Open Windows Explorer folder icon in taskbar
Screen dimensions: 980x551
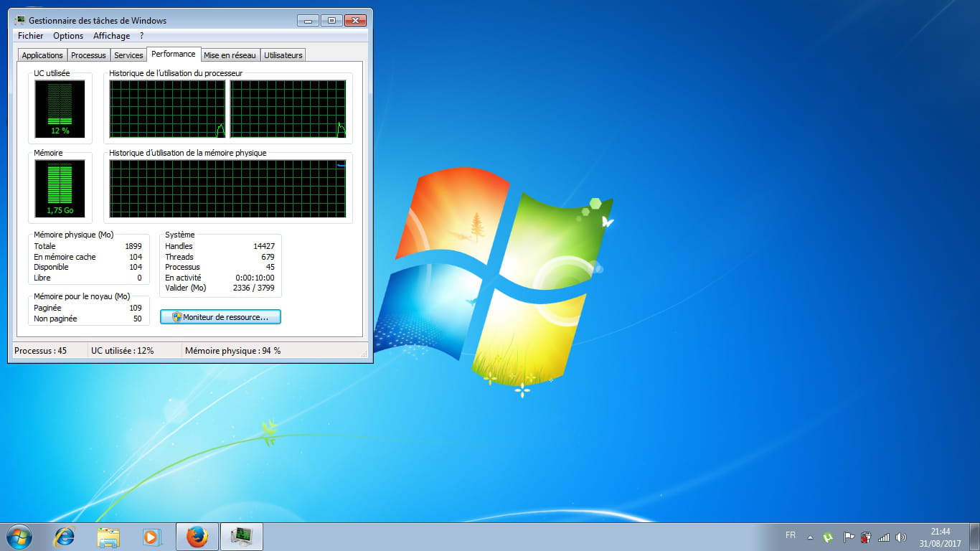click(108, 537)
